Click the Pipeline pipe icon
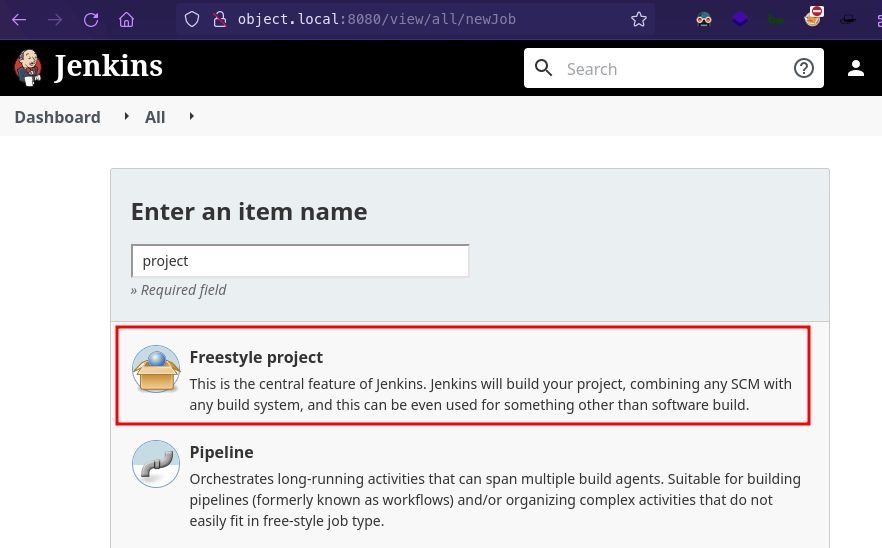This screenshot has width=882, height=548. click(x=156, y=464)
